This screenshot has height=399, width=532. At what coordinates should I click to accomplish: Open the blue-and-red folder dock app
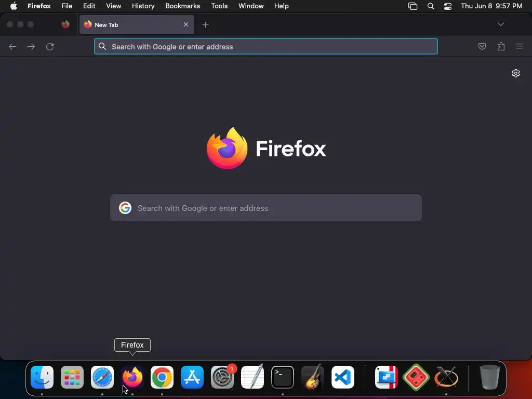tap(386, 377)
